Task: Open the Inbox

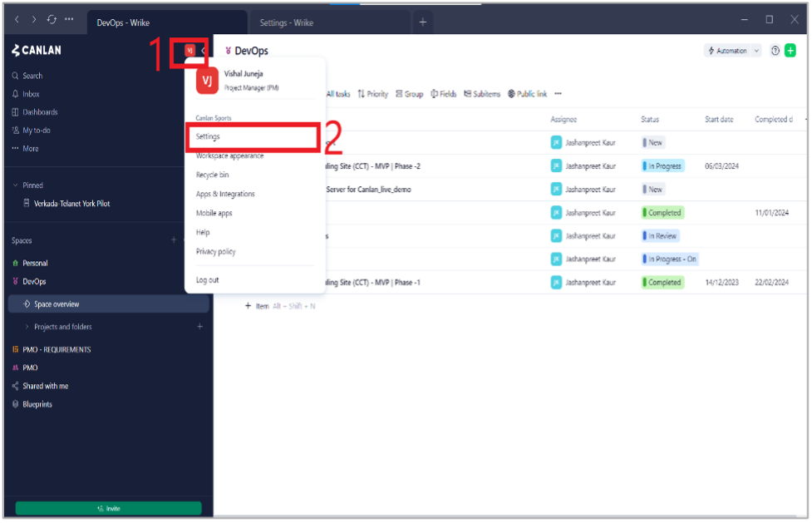Action: click(26, 94)
